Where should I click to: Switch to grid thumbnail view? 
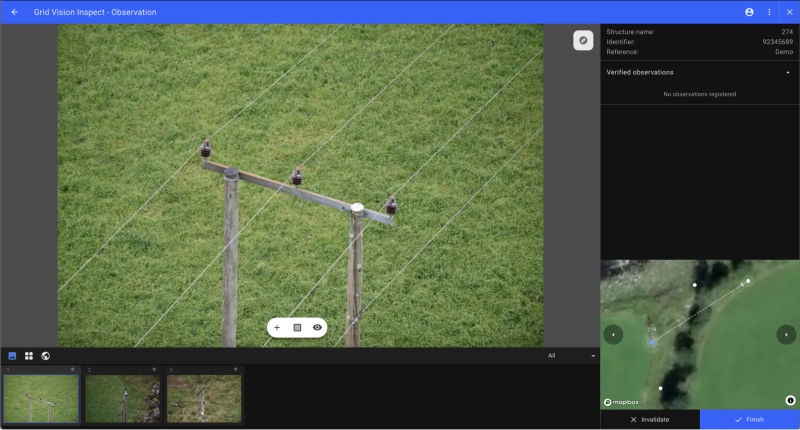(29, 356)
